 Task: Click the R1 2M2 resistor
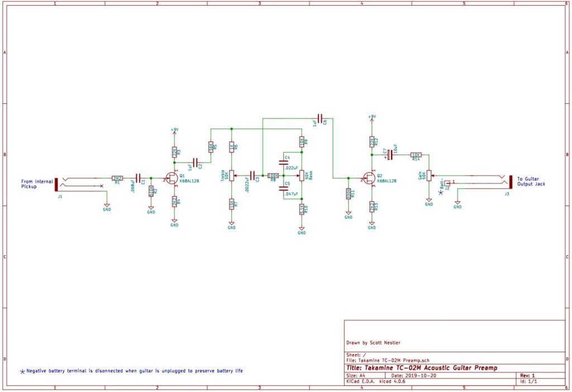117,178
